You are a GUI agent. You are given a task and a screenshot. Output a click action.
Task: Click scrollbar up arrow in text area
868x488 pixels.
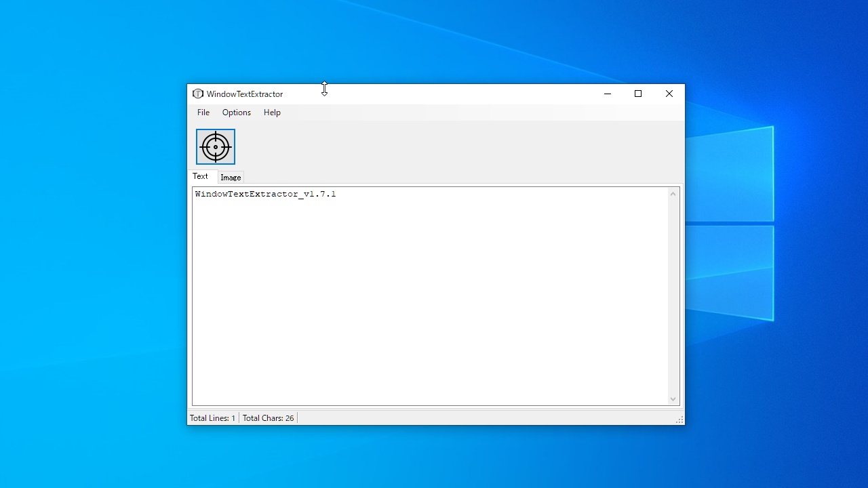673,195
